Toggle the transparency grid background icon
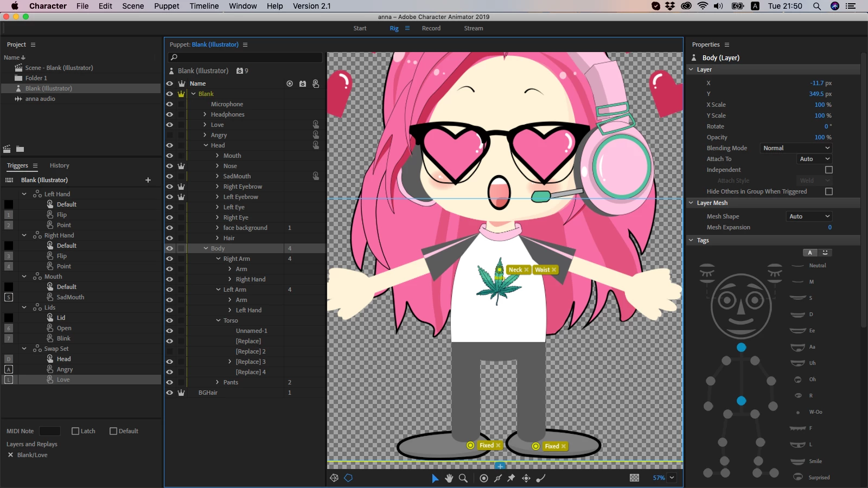This screenshot has height=488, width=868. point(634,478)
